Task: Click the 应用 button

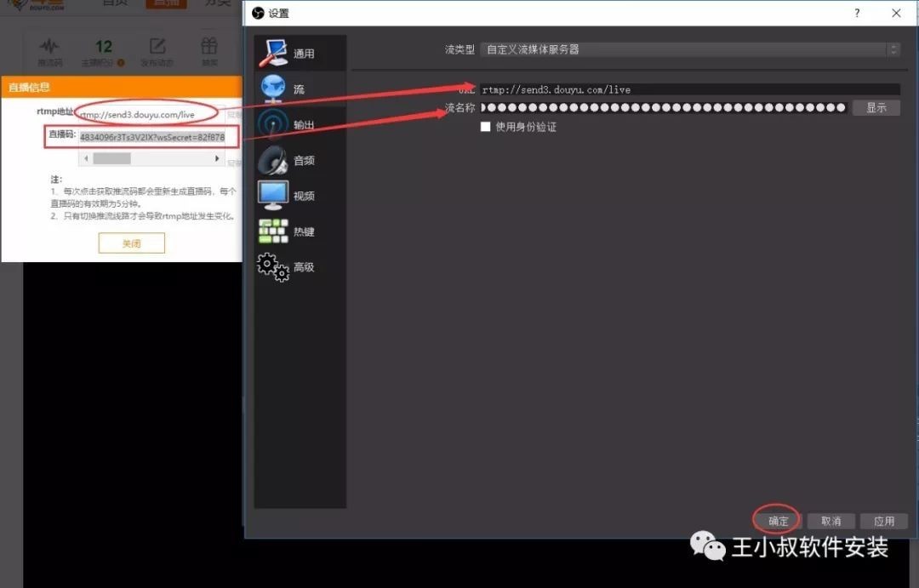Action: coord(884,521)
